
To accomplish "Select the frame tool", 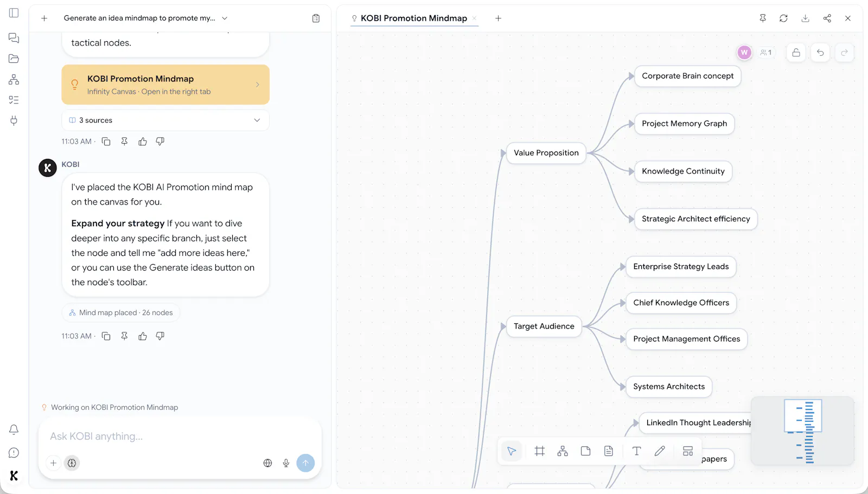I will pos(540,451).
